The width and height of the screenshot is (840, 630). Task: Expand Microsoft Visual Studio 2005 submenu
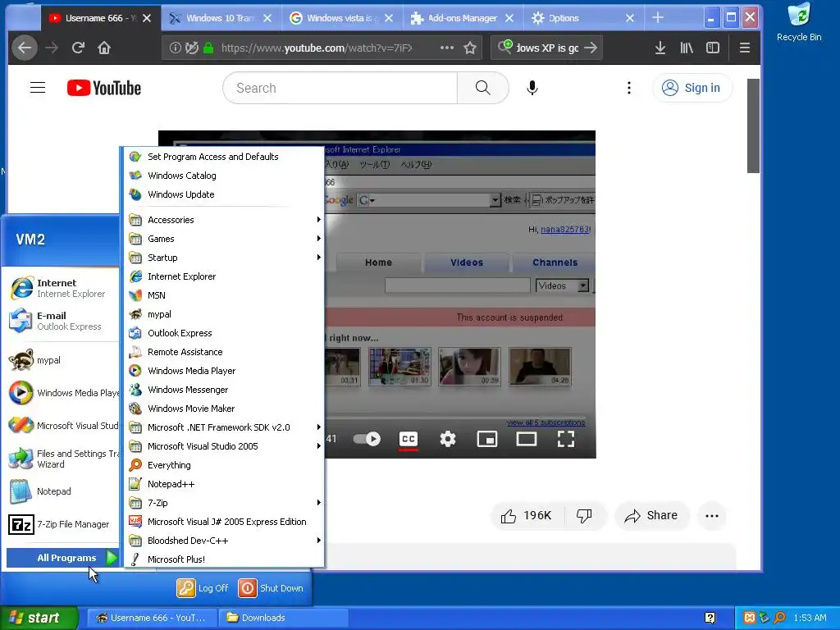[225, 445]
